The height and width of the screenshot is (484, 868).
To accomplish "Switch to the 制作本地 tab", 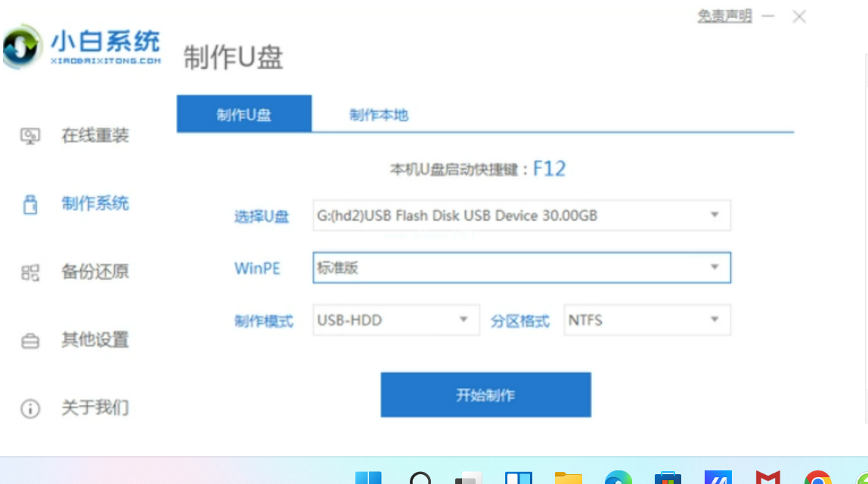I will [x=379, y=115].
